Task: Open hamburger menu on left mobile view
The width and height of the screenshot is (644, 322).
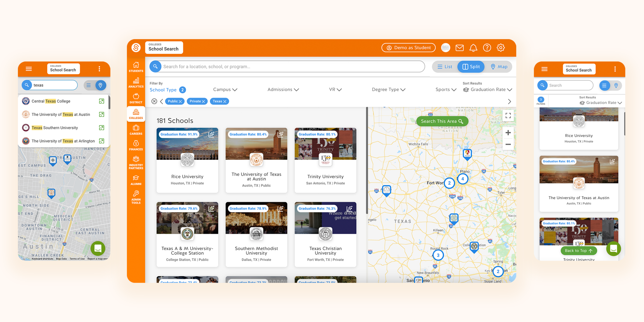Action: tap(29, 69)
